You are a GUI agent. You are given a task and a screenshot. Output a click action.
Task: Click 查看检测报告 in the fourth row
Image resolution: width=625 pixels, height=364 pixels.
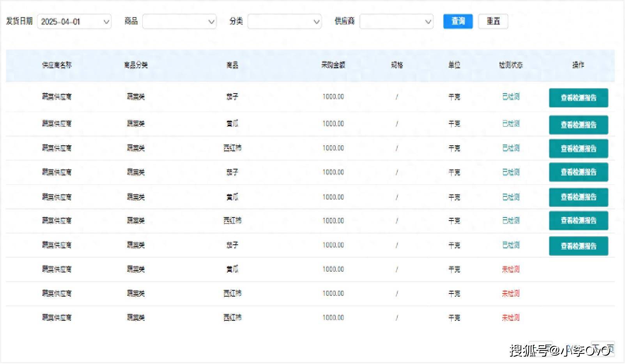(578, 172)
